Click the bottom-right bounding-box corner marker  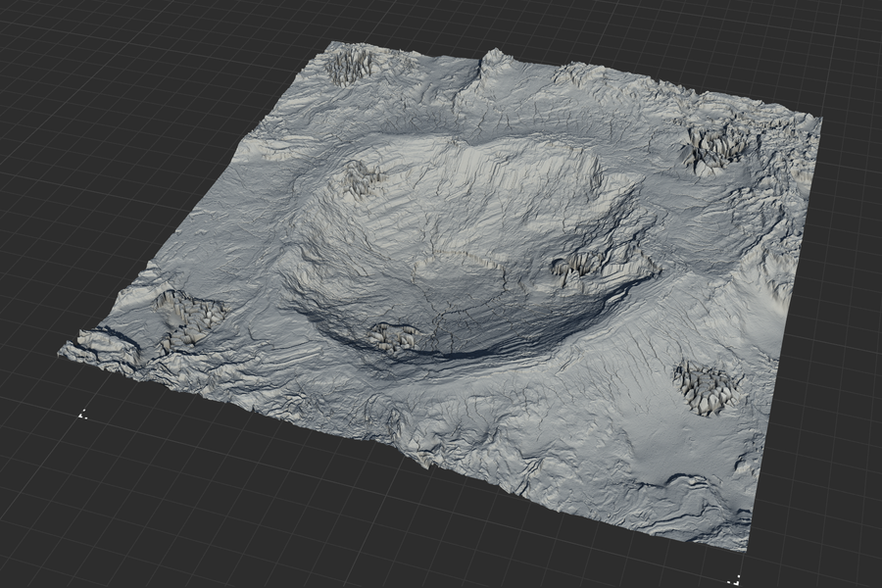coord(733,580)
